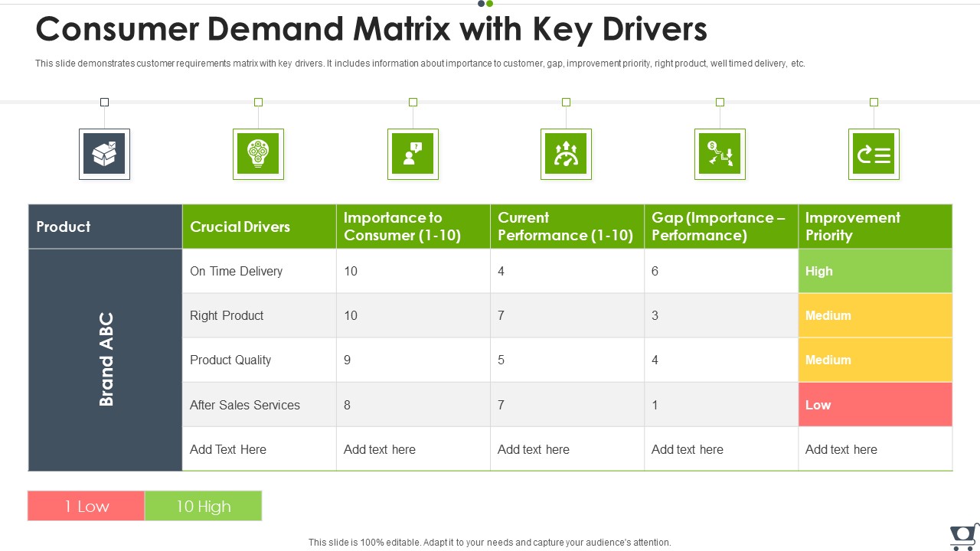This screenshot has height=551, width=980.
Task: Click importance value 9 for Product Quality
Action: [413, 360]
